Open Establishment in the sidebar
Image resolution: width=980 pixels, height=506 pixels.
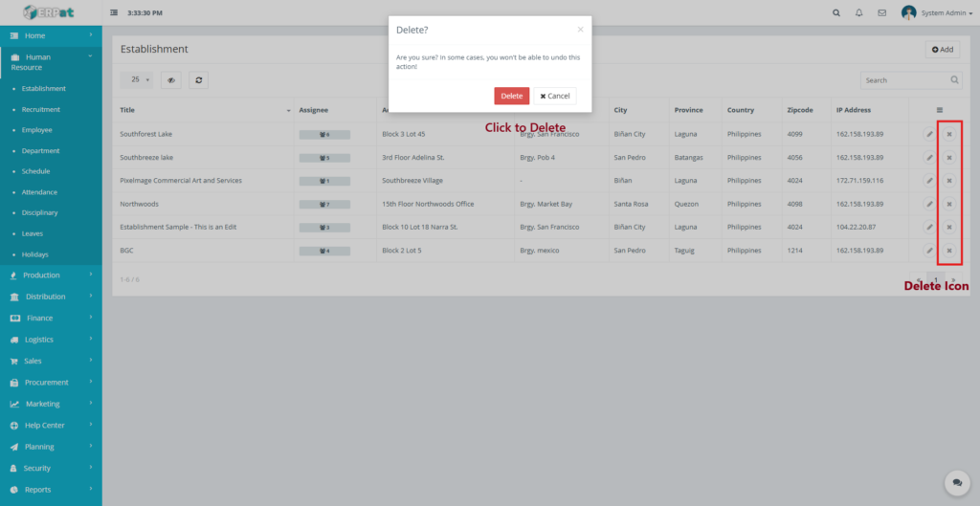pyautogui.click(x=44, y=89)
